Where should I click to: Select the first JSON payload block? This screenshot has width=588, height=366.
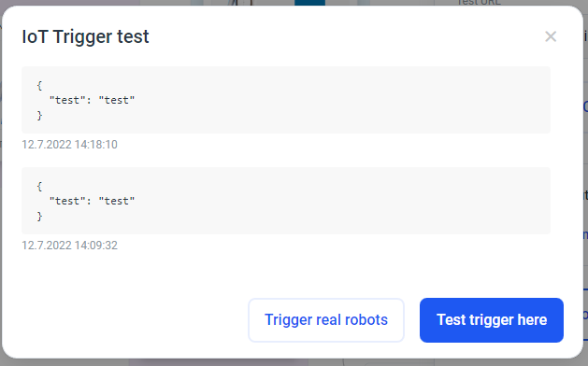pyautogui.click(x=286, y=100)
